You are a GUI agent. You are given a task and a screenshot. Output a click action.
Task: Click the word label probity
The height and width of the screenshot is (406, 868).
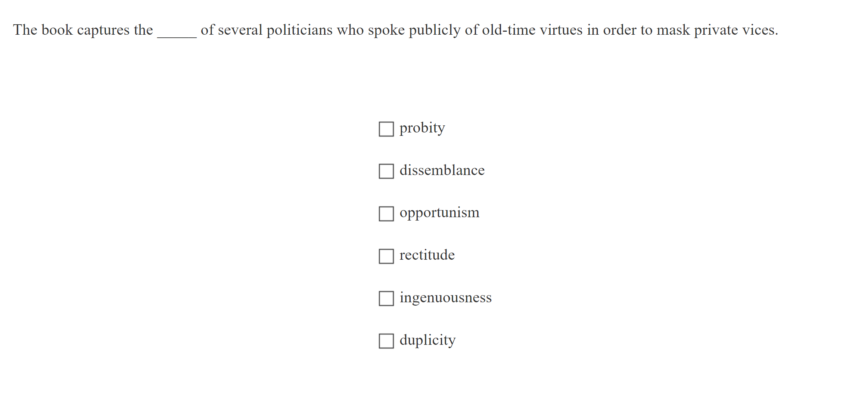point(422,128)
